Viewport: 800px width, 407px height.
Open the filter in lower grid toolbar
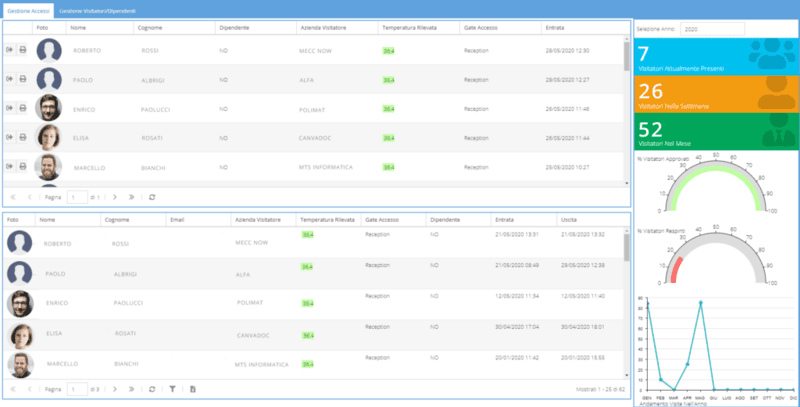coord(172,388)
